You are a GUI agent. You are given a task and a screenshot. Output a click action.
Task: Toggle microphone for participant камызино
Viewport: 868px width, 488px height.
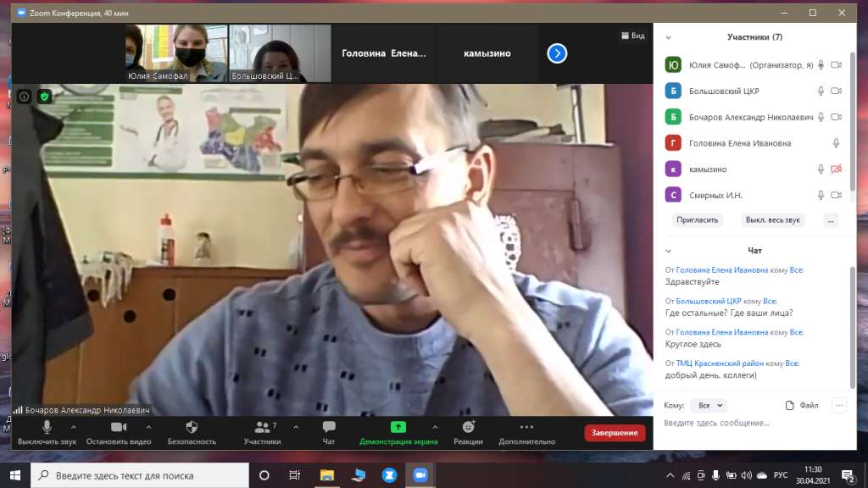(821, 169)
